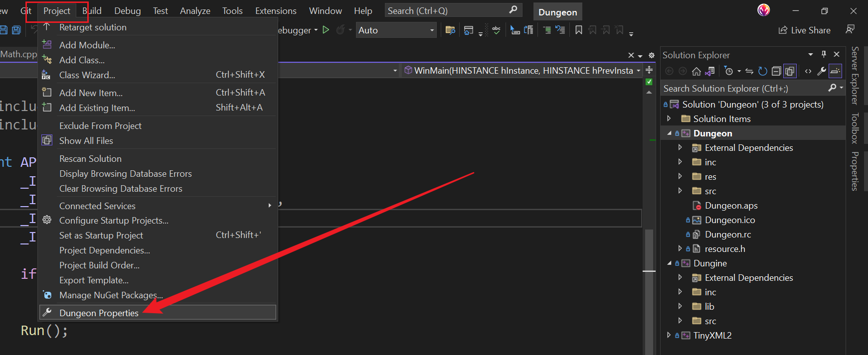
Task: Click the editor vertical scrollbar thumb
Action: tap(649, 249)
